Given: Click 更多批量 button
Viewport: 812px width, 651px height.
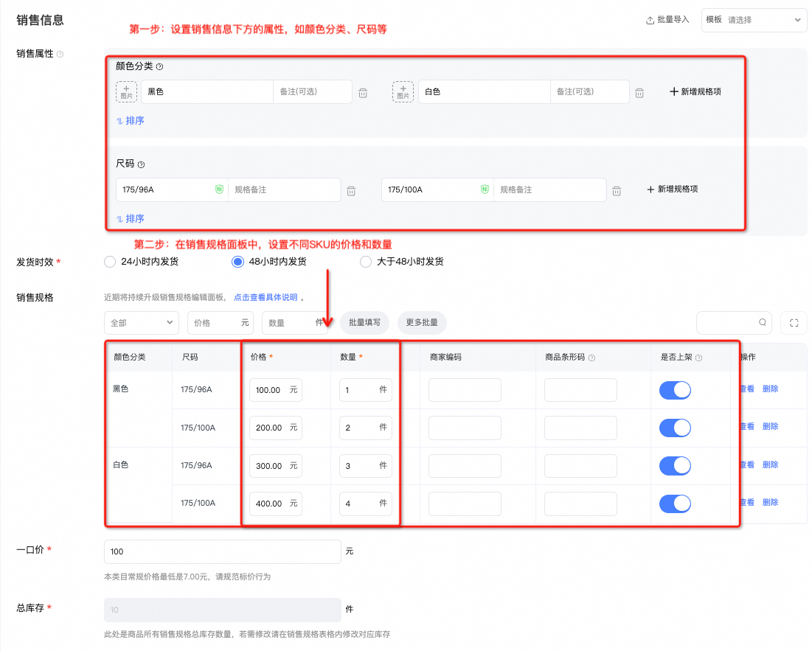Looking at the screenshot, I should (x=422, y=323).
